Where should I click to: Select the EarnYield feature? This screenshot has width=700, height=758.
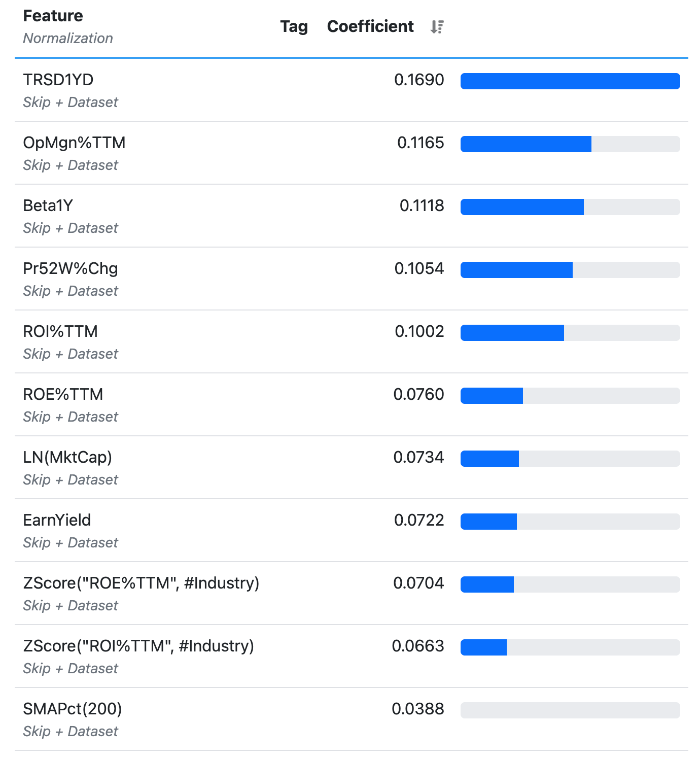(57, 521)
